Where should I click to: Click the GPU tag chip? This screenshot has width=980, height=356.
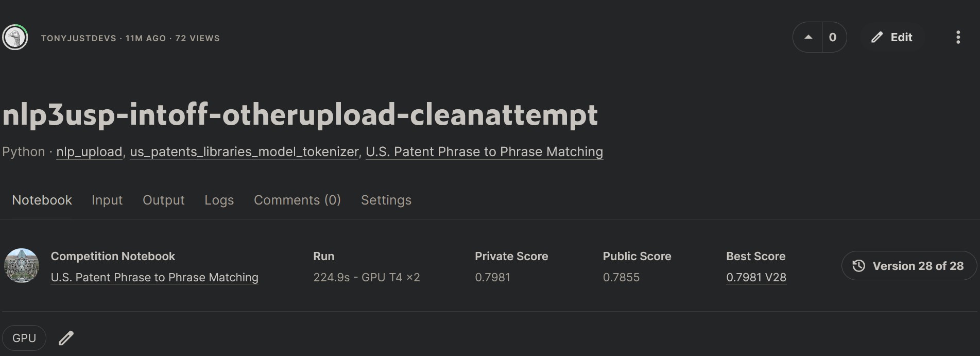pyautogui.click(x=24, y=338)
